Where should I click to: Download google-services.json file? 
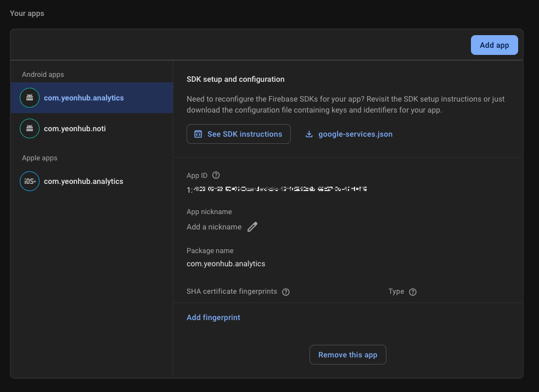tap(349, 134)
